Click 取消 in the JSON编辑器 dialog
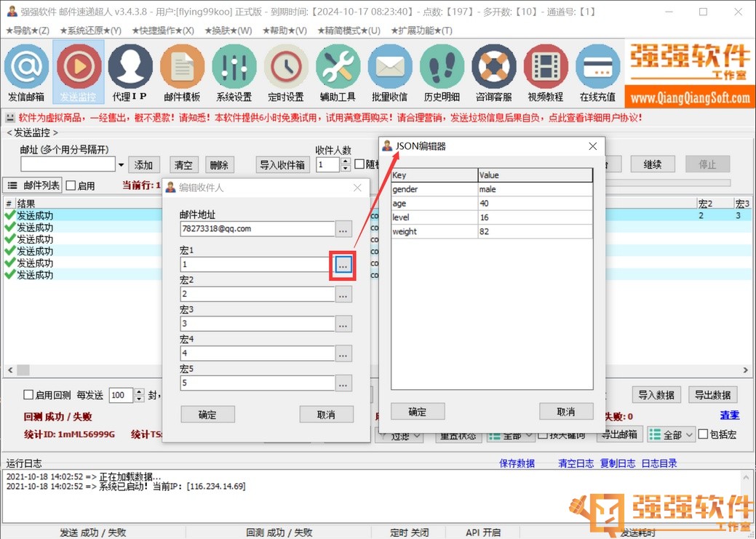This screenshot has width=756, height=539. pyautogui.click(x=566, y=412)
